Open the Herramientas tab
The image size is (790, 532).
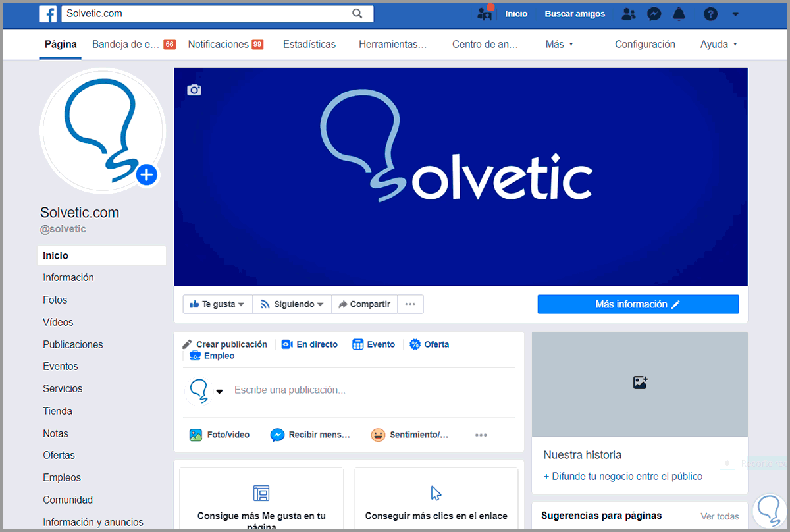tap(393, 45)
